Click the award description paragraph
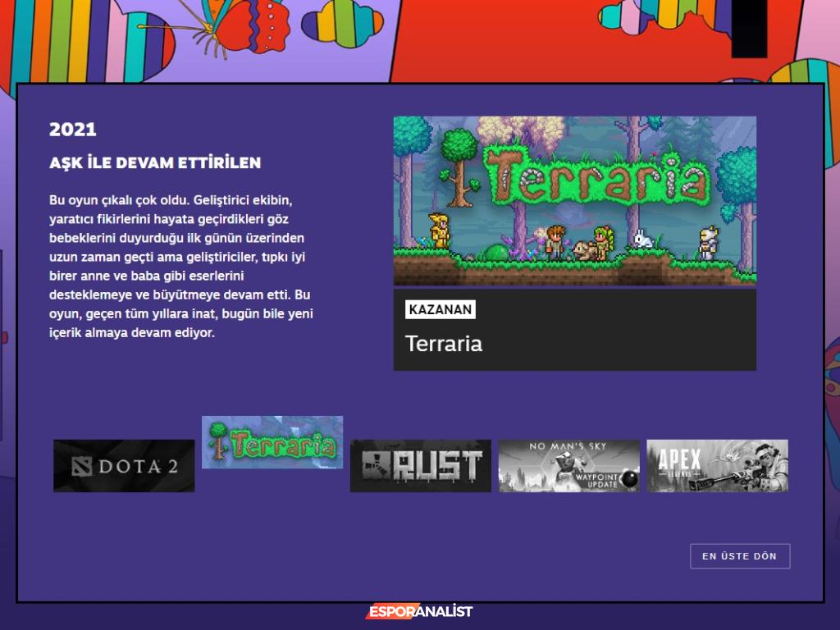This screenshot has width=840, height=630. 181,267
